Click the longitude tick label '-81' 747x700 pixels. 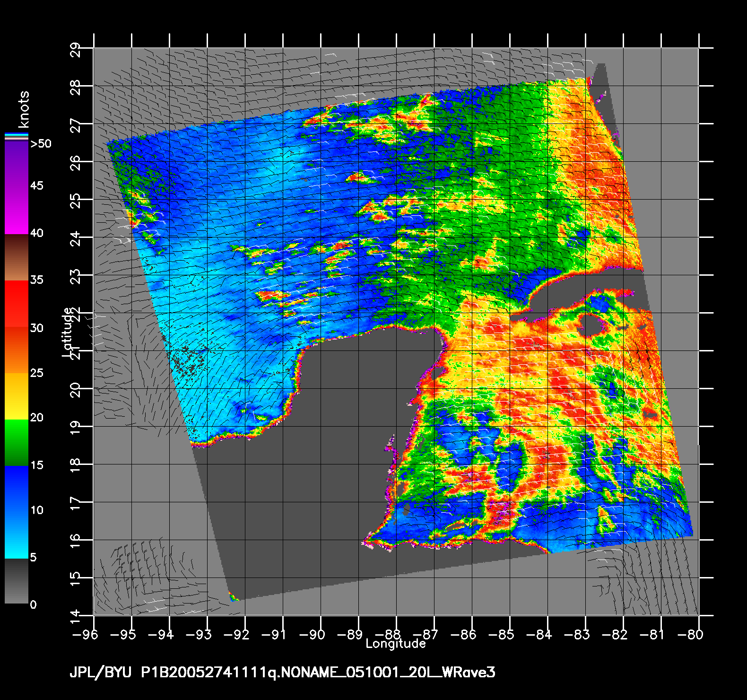(652, 634)
